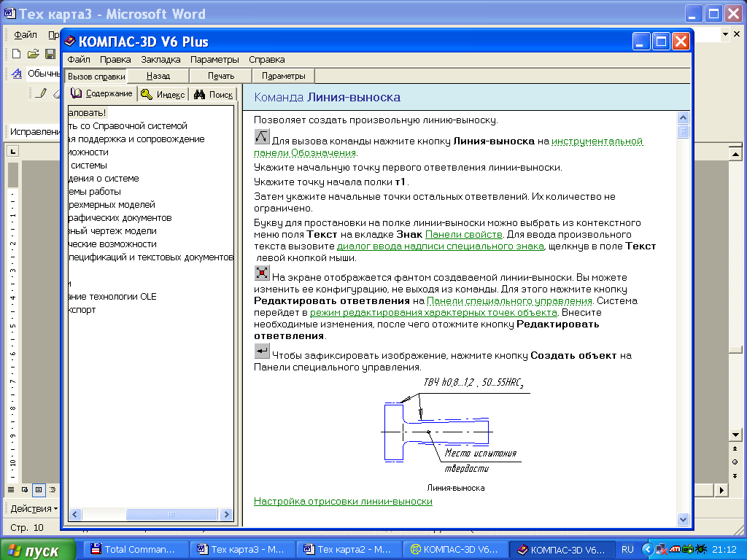Open the Параметры menu in the menu bar
Viewport: 747px width, 560px height.
(x=214, y=60)
